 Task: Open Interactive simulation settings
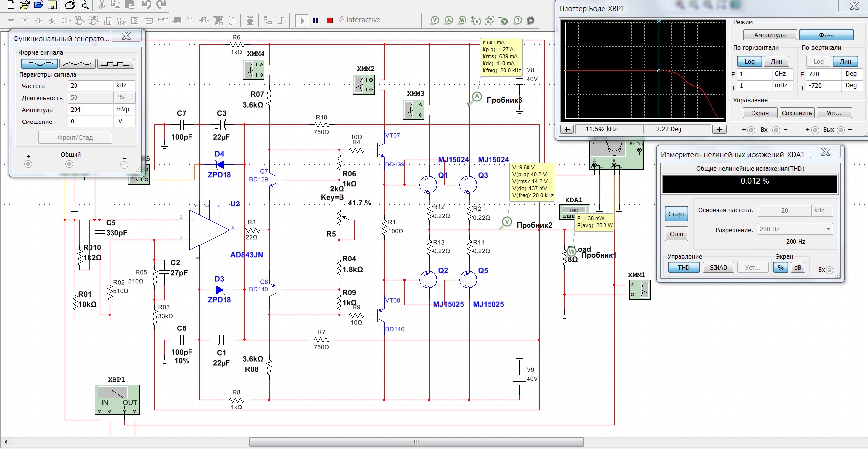(x=359, y=20)
